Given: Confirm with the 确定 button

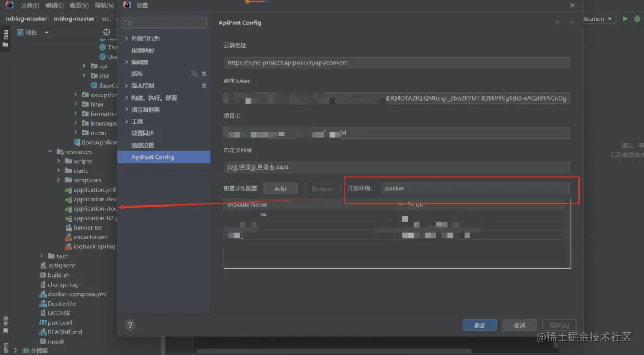Looking at the screenshot, I should click(x=479, y=325).
